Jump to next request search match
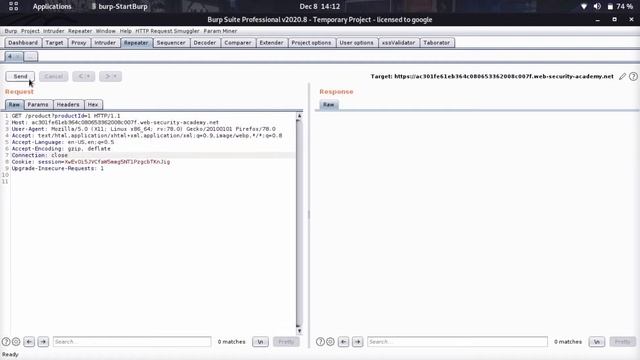 pos(43,342)
